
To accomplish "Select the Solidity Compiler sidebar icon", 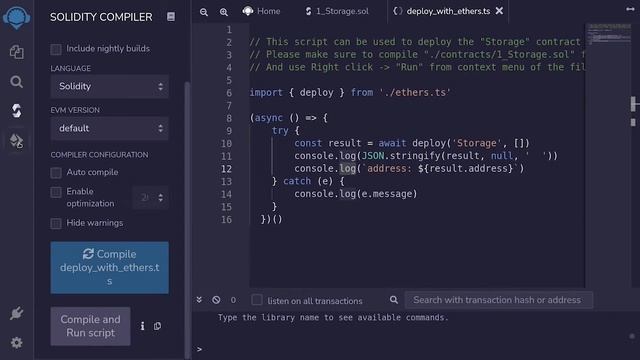I will pyautogui.click(x=16, y=111).
